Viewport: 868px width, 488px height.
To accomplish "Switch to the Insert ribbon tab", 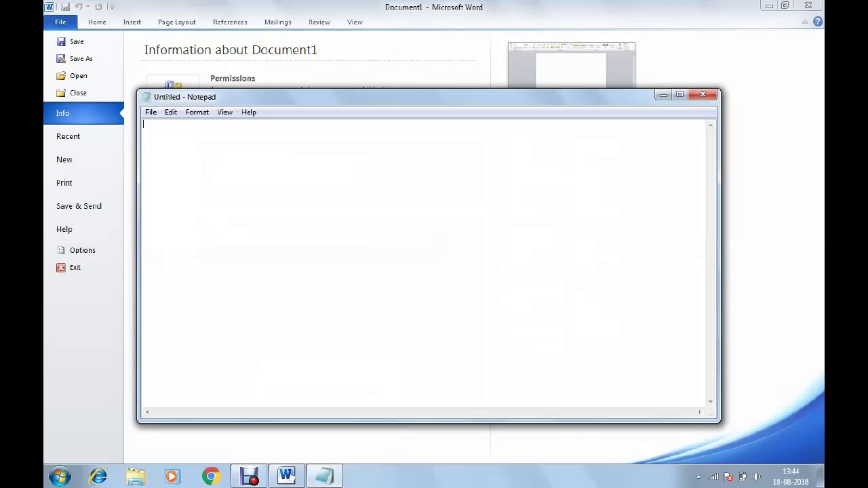I will tap(132, 22).
